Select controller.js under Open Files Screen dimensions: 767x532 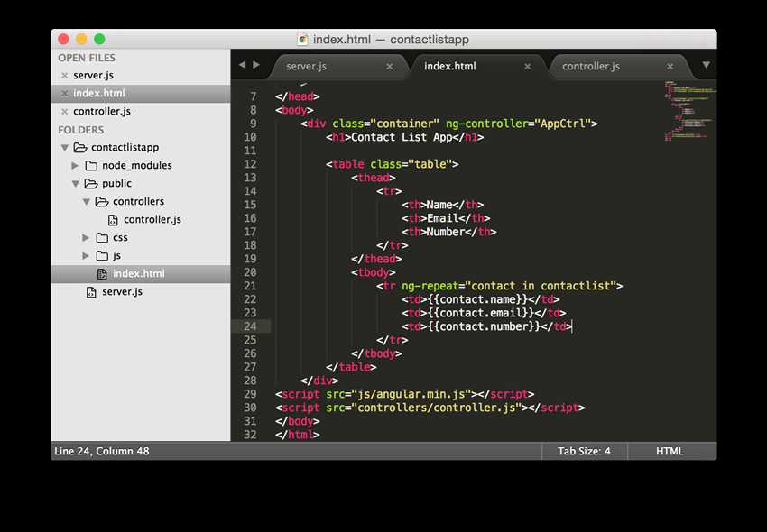[x=102, y=112]
